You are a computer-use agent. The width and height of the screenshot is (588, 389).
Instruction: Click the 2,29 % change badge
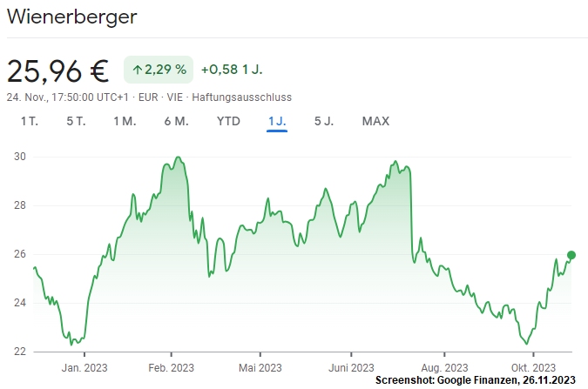(x=159, y=70)
